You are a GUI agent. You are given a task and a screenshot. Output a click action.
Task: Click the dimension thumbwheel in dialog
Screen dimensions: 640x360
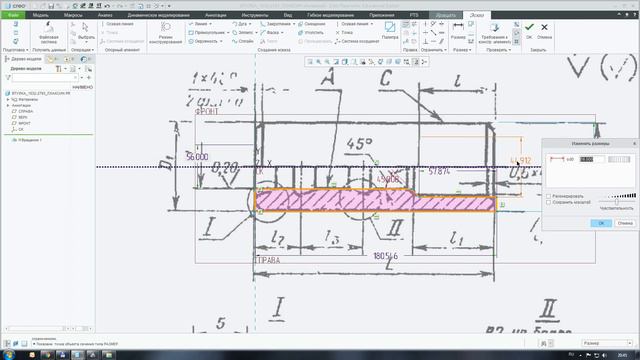coord(619,159)
